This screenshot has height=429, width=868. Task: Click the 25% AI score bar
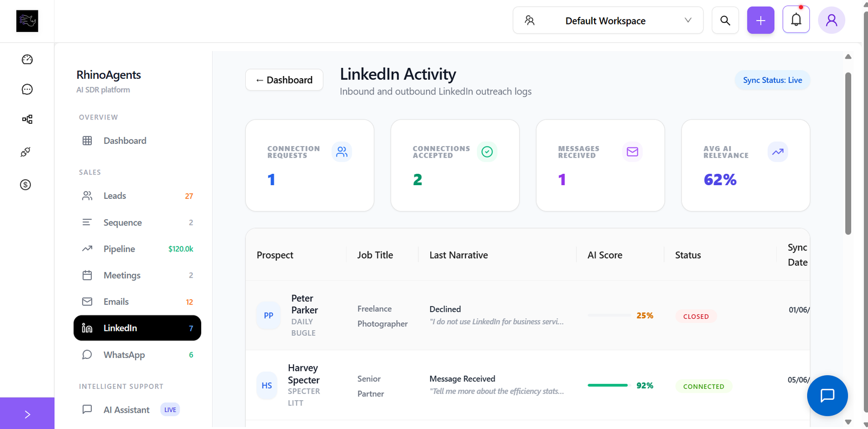(x=608, y=316)
